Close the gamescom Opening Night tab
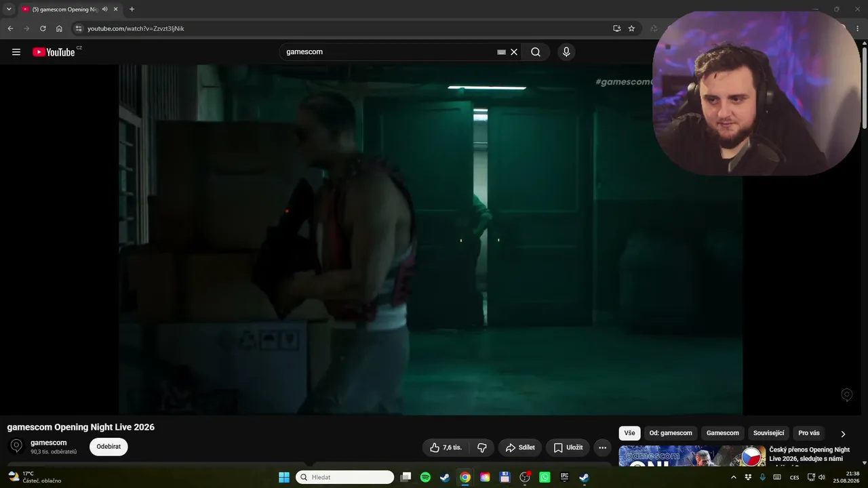This screenshot has height=488, width=868. tap(115, 9)
